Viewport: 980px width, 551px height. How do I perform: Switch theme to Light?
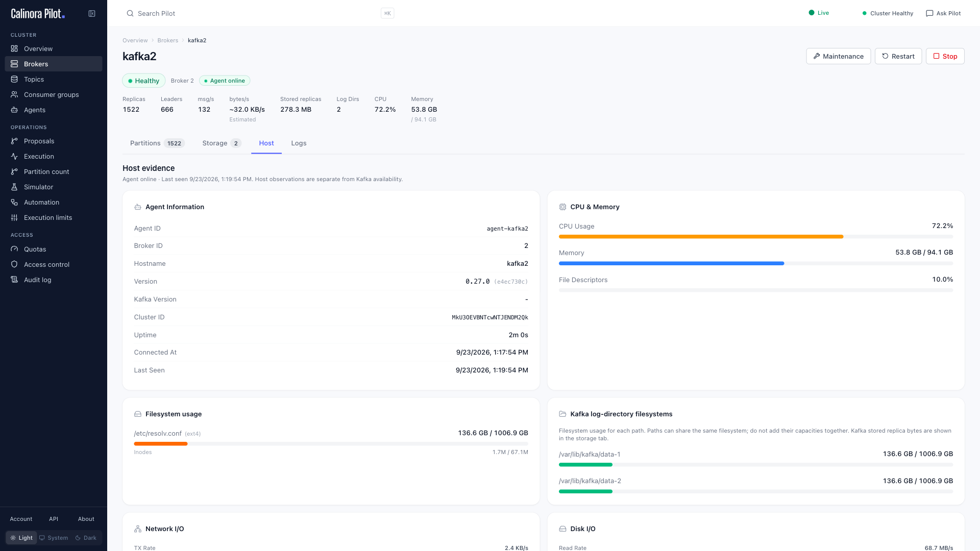point(21,538)
